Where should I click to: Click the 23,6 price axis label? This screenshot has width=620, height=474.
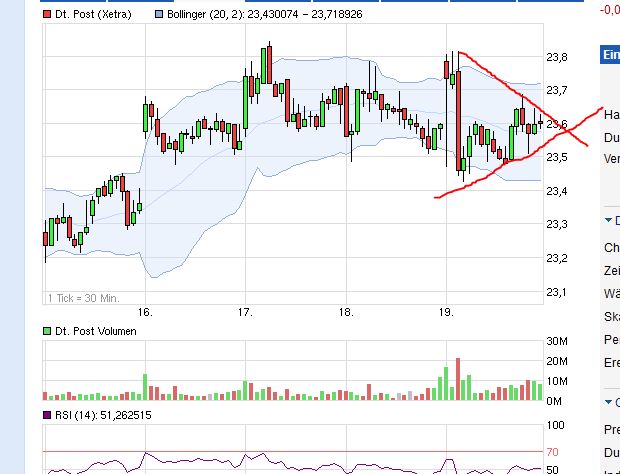pos(557,125)
